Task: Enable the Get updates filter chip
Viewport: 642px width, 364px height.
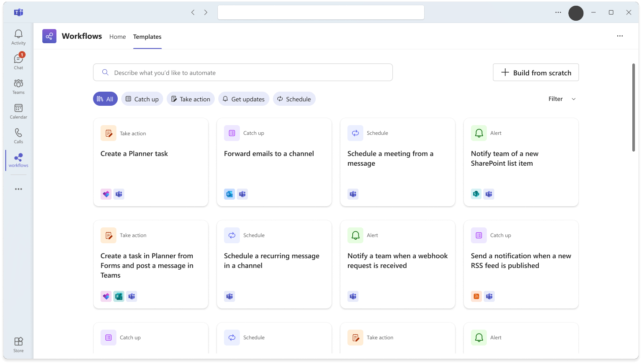Action: pyautogui.click(x=243, y=99)
